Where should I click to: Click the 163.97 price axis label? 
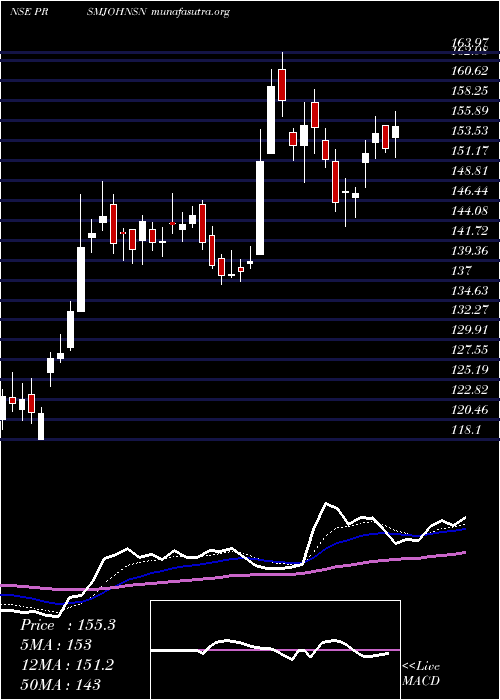point(469,44)
